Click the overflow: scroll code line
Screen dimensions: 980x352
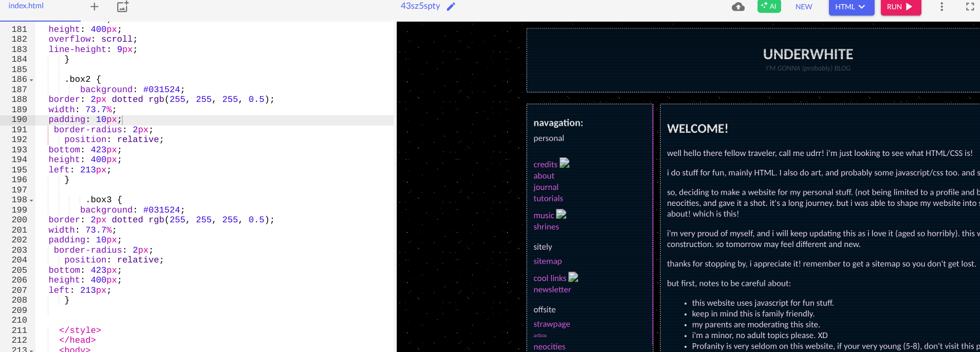point(93,39)
